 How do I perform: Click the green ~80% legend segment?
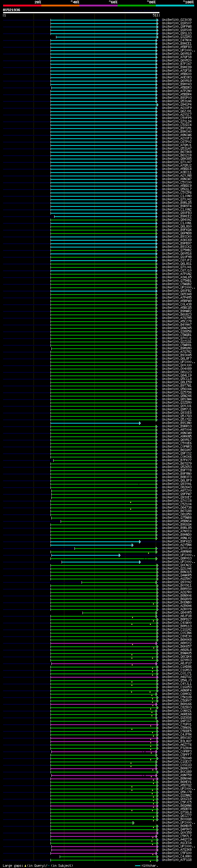137,6
